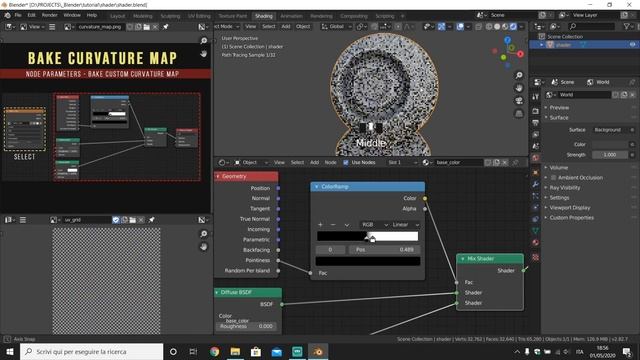Switch to the Shading workspace tab
The image size is (640, 360).
pyautogui.click(x=264, y=16)
